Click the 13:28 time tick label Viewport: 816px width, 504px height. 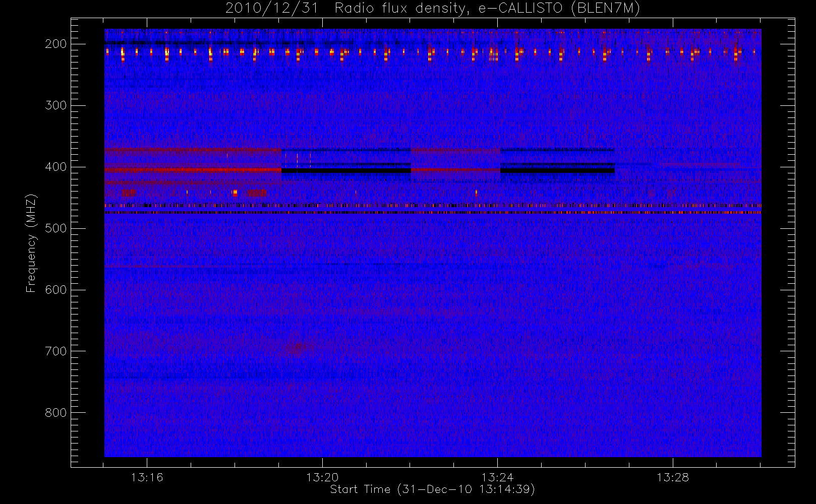[x=673, y=477]
